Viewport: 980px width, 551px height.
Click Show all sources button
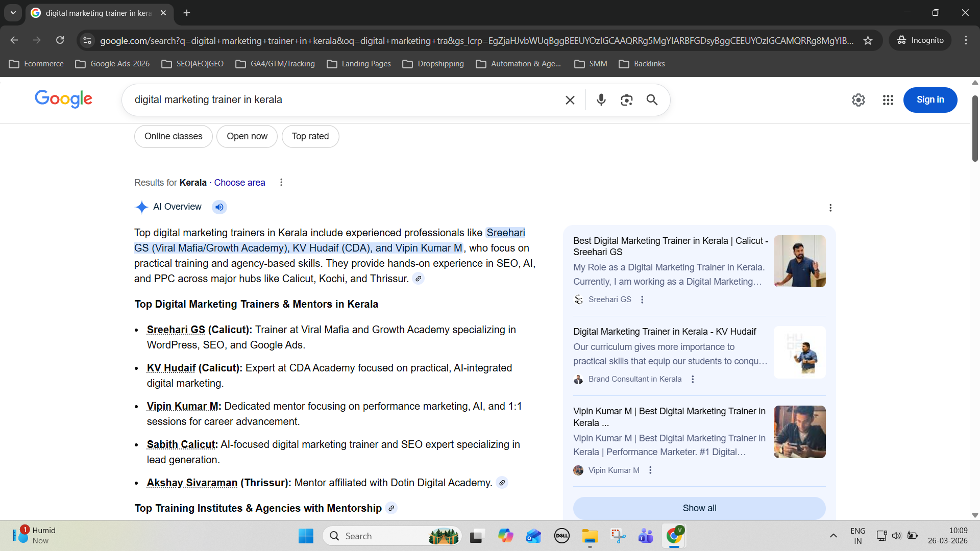(x=699, y=508)
